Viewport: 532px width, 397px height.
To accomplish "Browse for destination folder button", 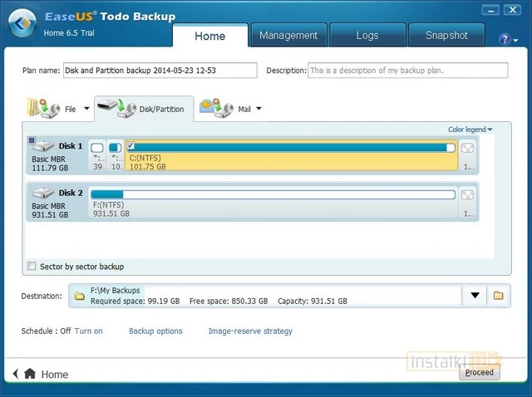I will [499, 296].
